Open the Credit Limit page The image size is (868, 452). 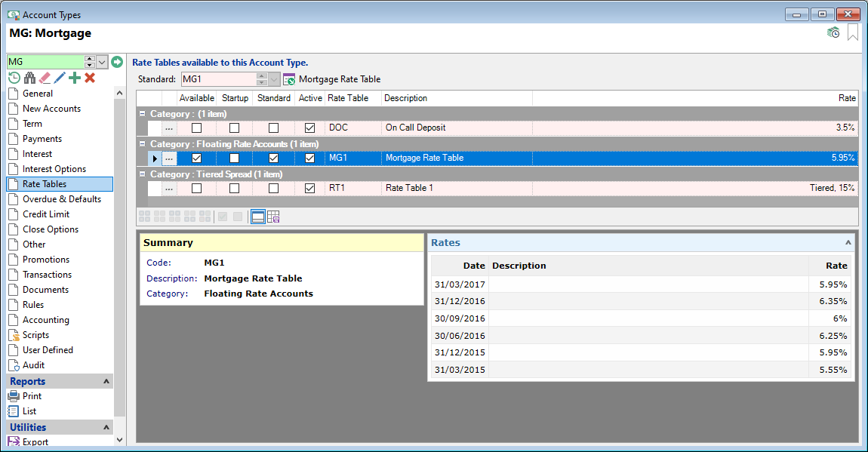(x=46, y=214)
